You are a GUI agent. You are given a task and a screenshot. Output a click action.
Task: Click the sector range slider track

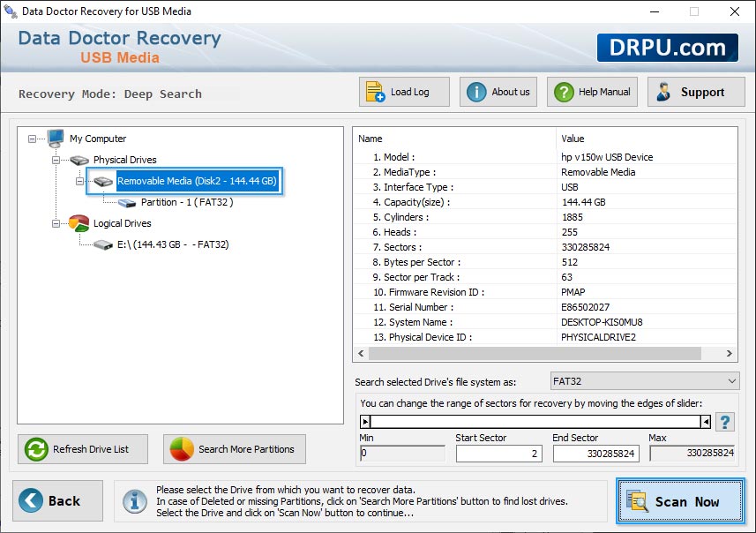(x=535, y=422)
